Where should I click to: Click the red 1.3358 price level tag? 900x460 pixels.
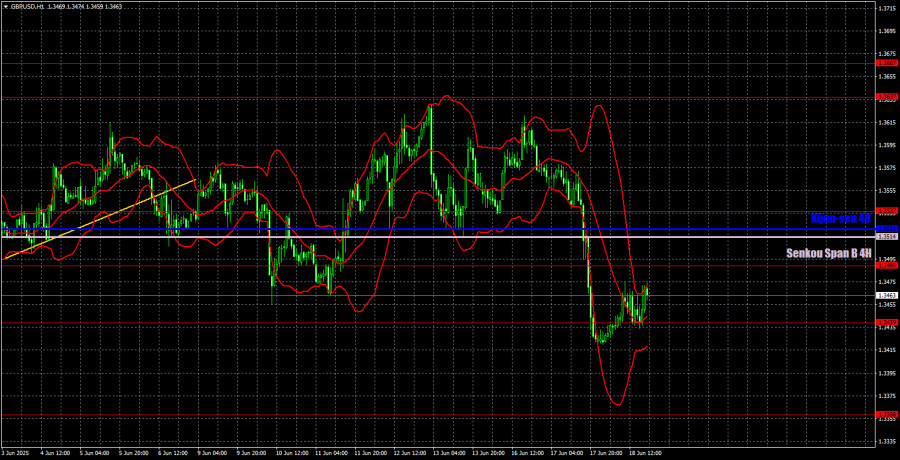pyautogui.click(x=887, y=414)
